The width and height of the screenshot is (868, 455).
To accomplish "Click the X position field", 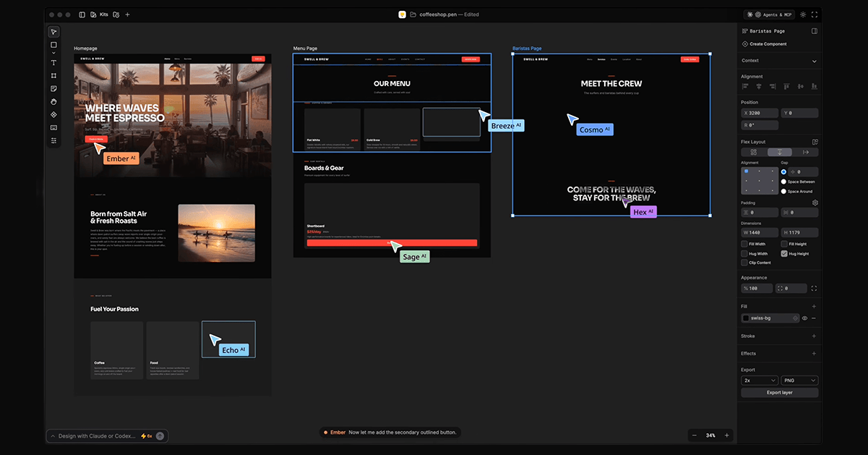I will 760,113.
